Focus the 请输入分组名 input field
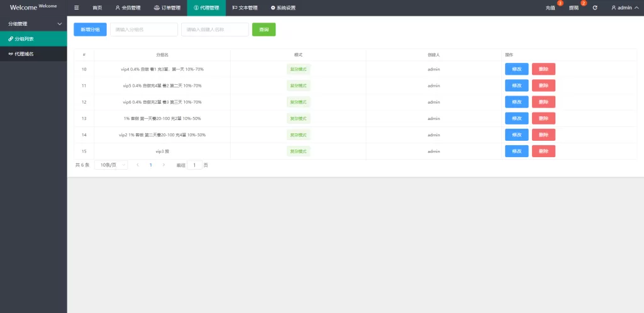The height and width of the screenshot is (313, 644). coord(144,30)
